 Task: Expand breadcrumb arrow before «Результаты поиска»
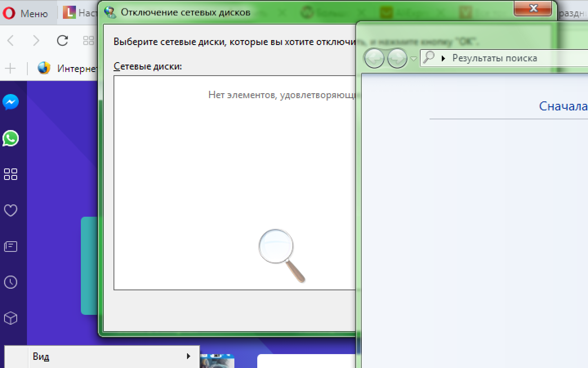(x=443, y=58)
